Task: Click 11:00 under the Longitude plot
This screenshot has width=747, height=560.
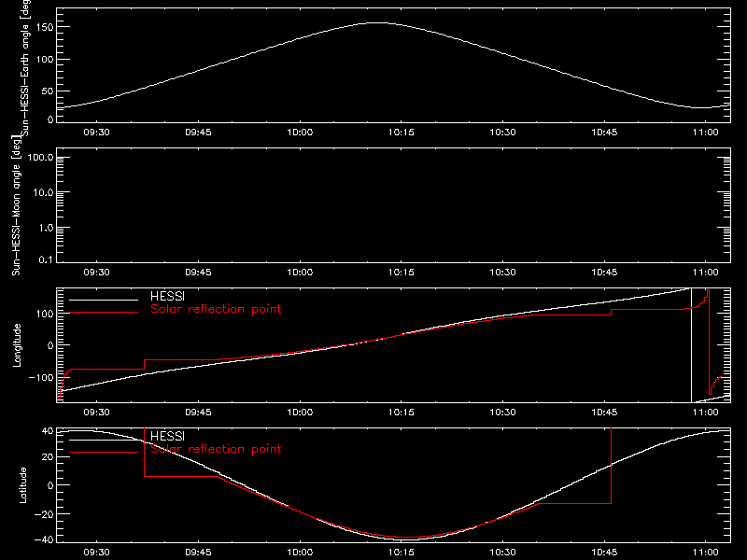Action: pos(706,413)
